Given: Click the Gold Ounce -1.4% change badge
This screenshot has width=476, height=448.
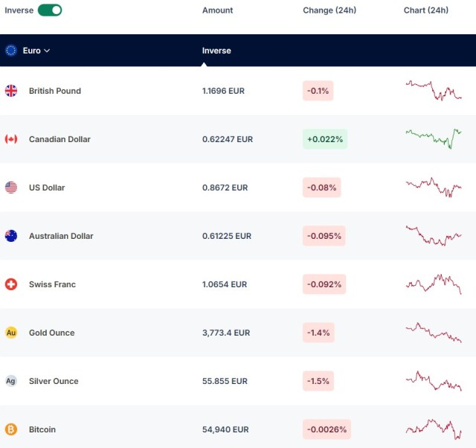Looking at the screenshot, I should click(x=318, y=333).
